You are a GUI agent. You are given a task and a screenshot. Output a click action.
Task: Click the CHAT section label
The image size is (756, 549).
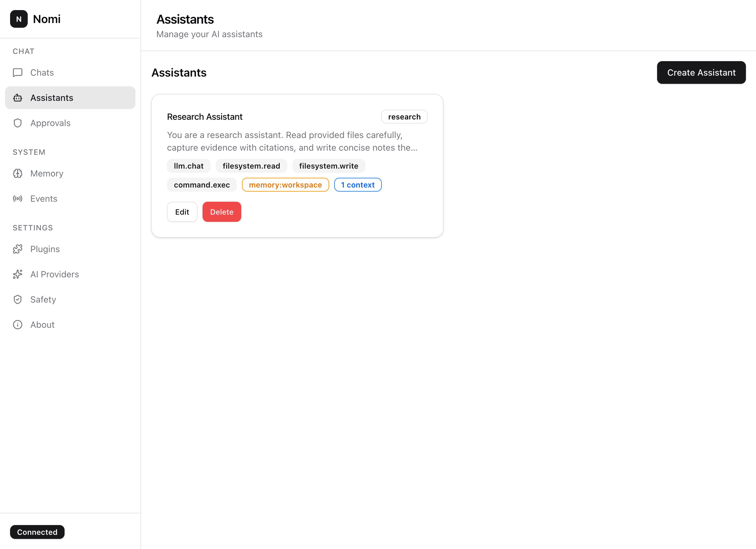24,51
